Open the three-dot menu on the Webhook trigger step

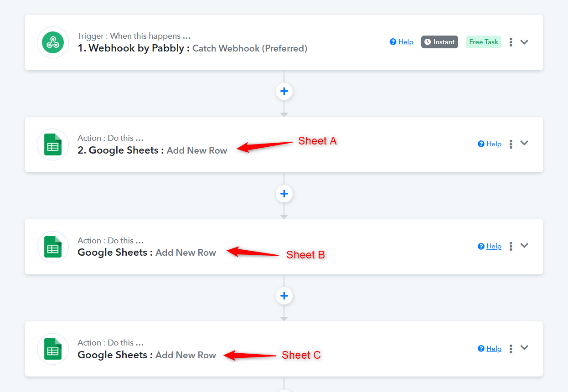[x=511, y=42]
